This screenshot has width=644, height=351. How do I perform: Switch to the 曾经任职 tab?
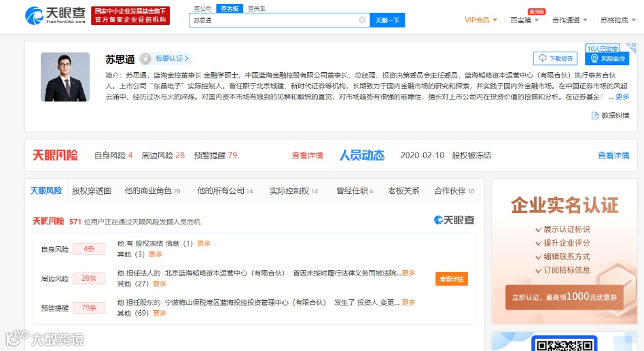(x=354, y=191)
